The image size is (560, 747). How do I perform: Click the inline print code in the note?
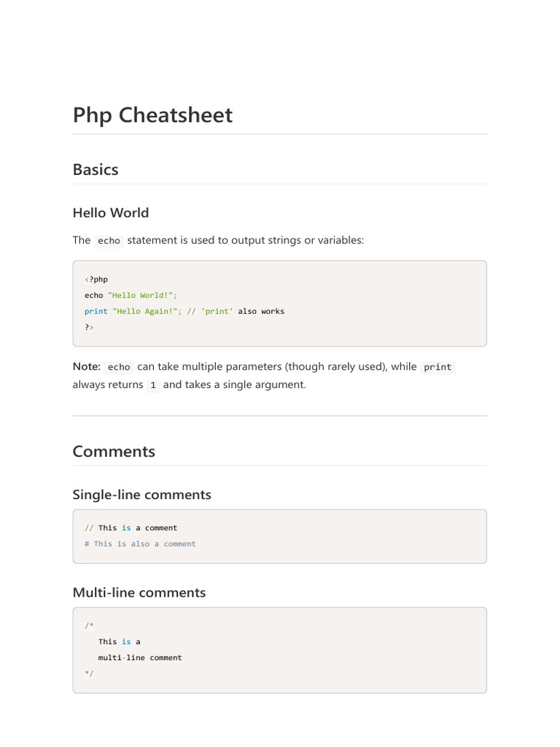[437, 367]
